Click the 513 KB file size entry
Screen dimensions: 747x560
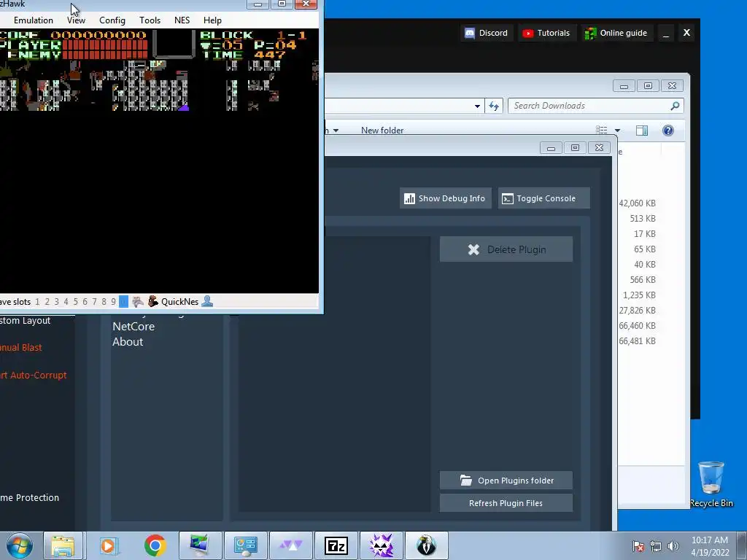pyautogui.click(x=643, y=219)
